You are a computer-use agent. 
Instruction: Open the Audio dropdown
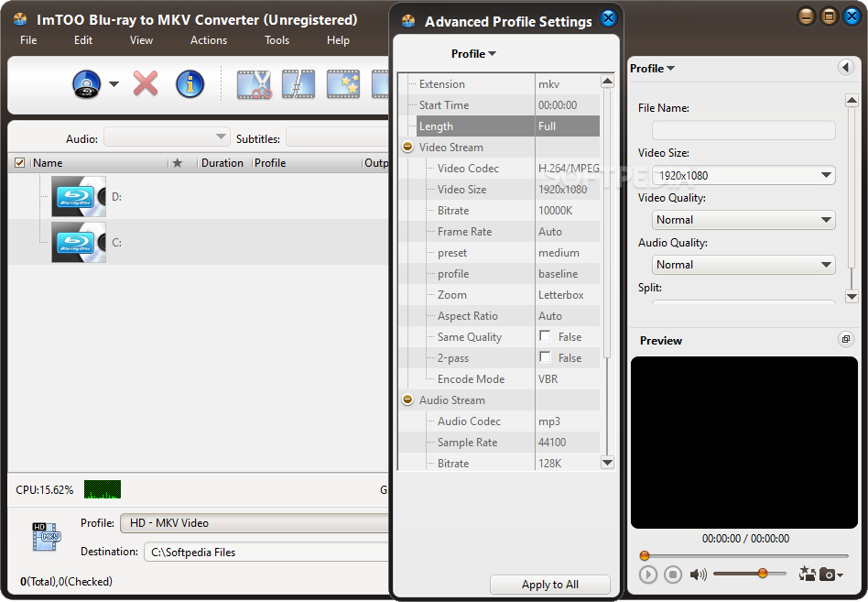click(x=167, y=137)
